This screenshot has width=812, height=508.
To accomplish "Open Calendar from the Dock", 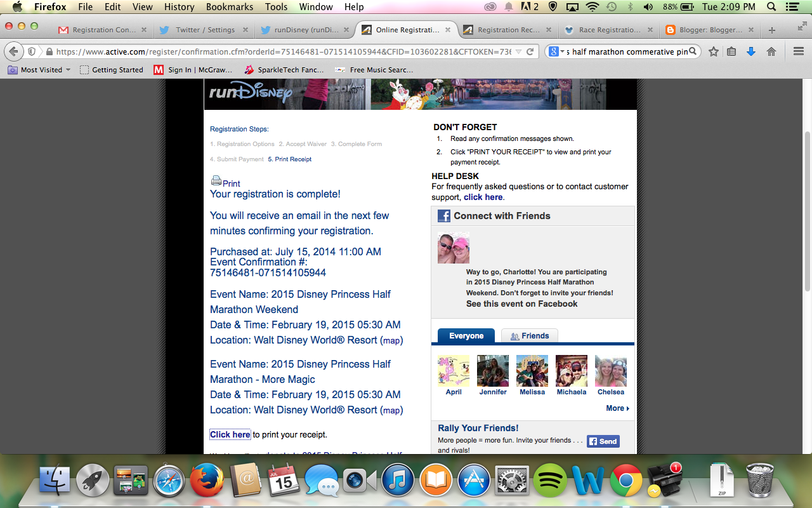I will (283, 481).
